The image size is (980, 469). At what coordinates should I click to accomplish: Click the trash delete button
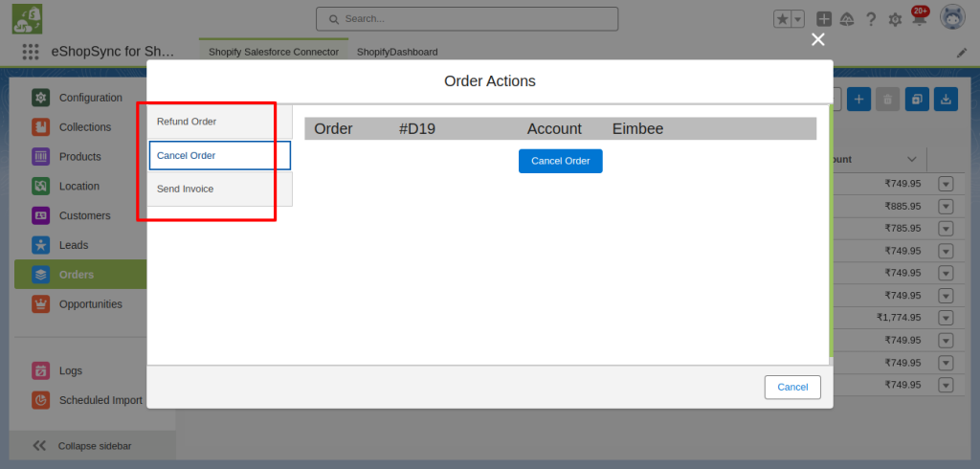coord(887,100)
